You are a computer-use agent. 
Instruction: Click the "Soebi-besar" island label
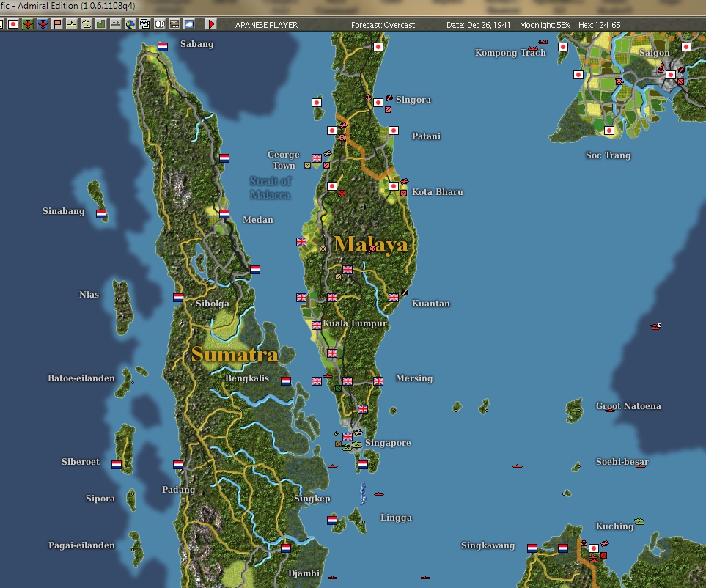pos(622,462)
